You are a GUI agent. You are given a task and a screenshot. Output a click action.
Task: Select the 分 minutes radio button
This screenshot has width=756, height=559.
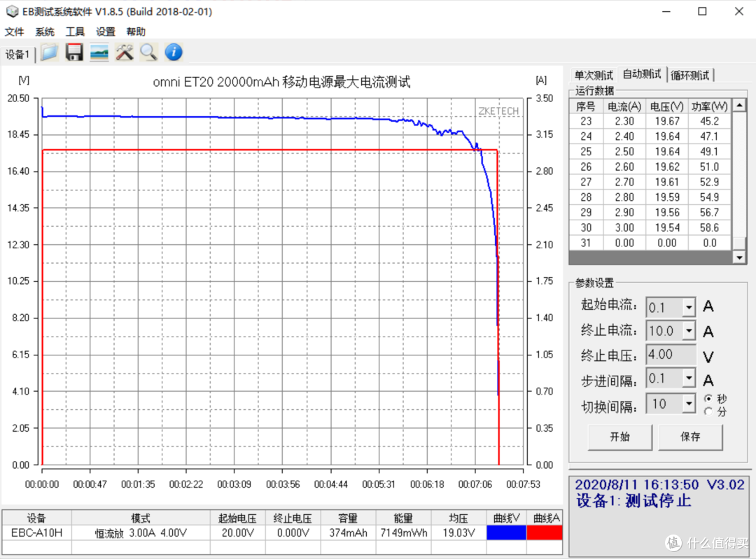[708, 411]
